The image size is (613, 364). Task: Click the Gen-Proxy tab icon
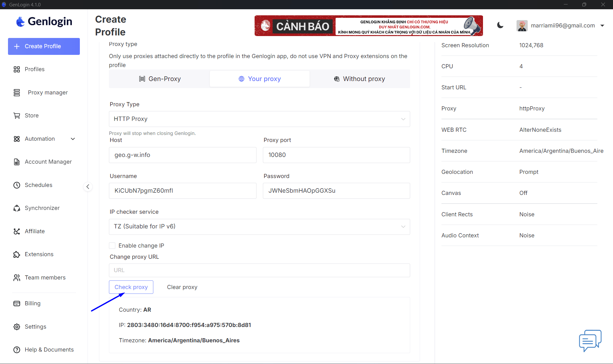click(142, 79)
